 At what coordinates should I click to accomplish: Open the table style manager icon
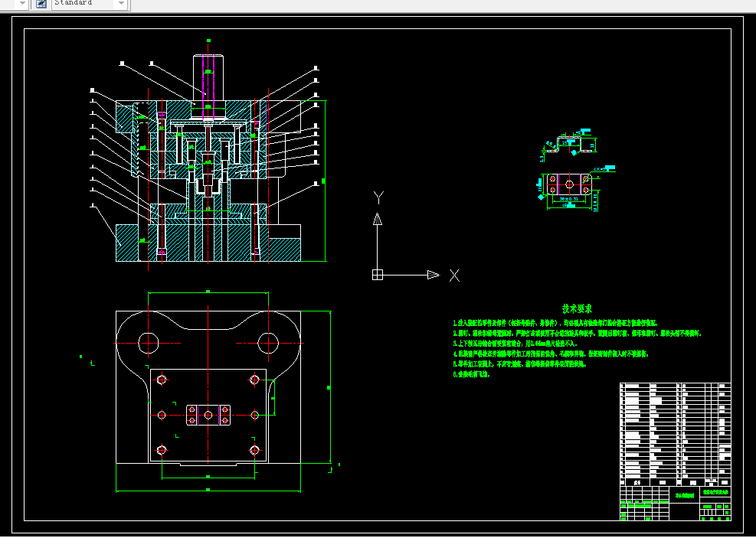coord(41,3)
